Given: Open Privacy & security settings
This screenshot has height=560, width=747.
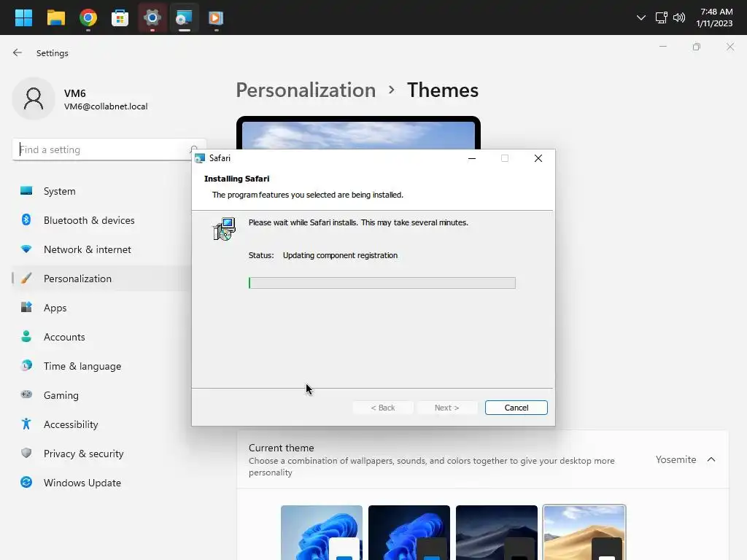Looking at the screenshot, I should 101,454.
